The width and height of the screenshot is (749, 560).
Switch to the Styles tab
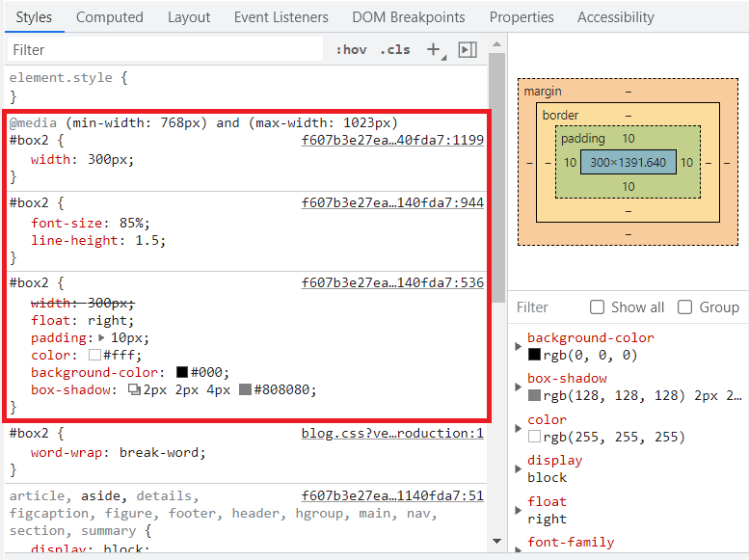(x=34, y=17)
